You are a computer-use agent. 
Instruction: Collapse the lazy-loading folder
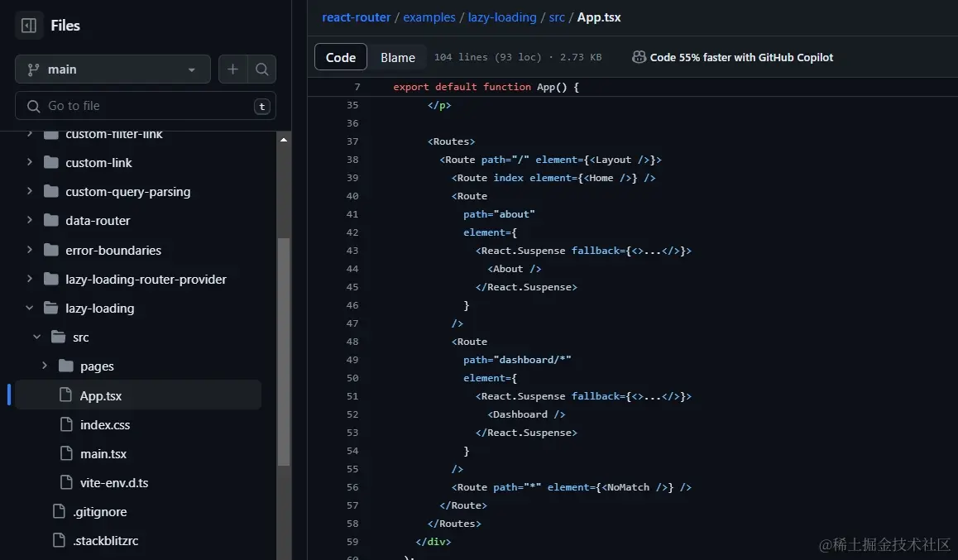(29, 308)
